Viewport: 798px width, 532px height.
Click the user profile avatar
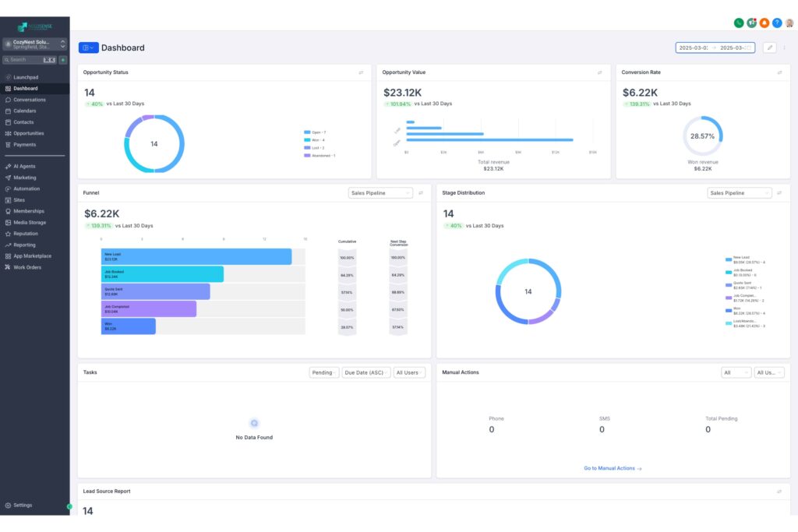[789, 23]
